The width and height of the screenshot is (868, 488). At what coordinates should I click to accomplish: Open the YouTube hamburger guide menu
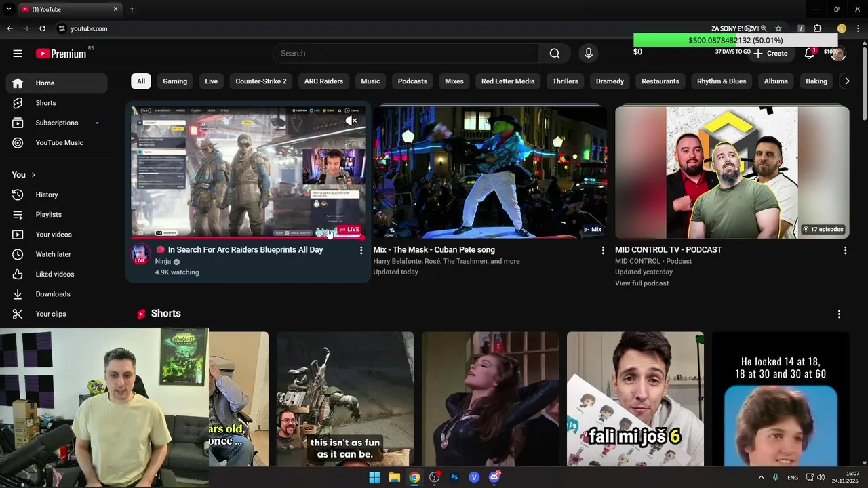point(18,54)
